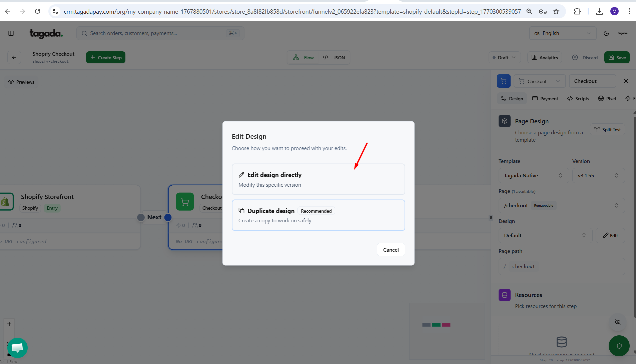Click the dark mode moon icon
Screen dimensions: 636x364
(x=606, y=33)
